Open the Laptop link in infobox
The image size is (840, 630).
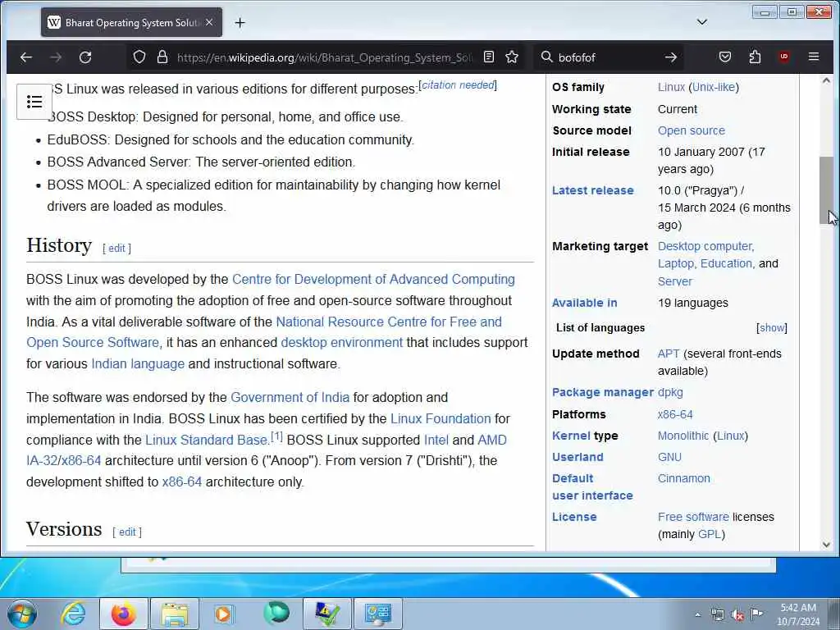[x=676, y=263]
